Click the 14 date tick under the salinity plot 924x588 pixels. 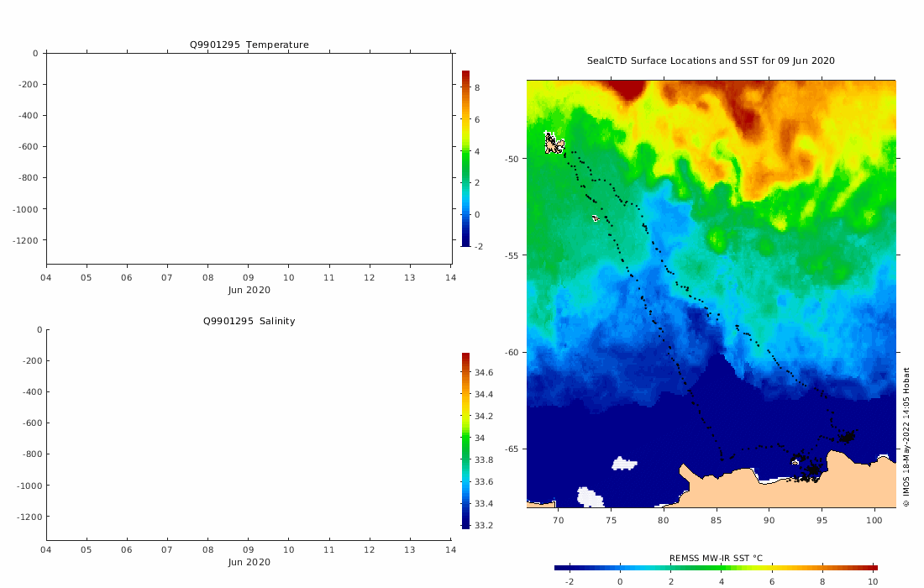click(450, 549)
